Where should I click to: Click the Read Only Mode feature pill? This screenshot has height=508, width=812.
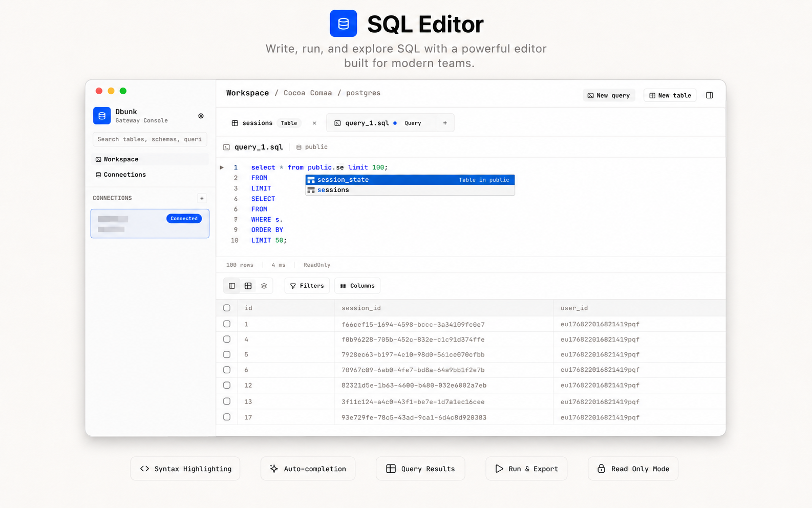pyautogui.click(x=633, y=469)
